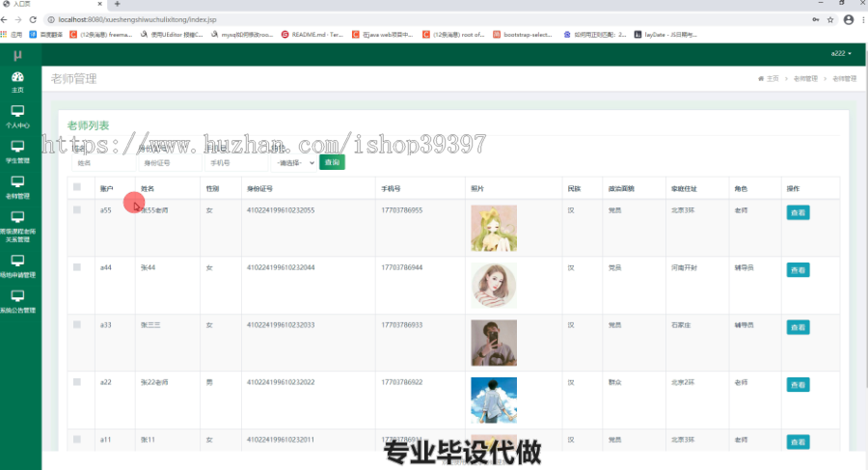Click 查看 for teacher a44

pyautogui.click(x=798, y=270)
